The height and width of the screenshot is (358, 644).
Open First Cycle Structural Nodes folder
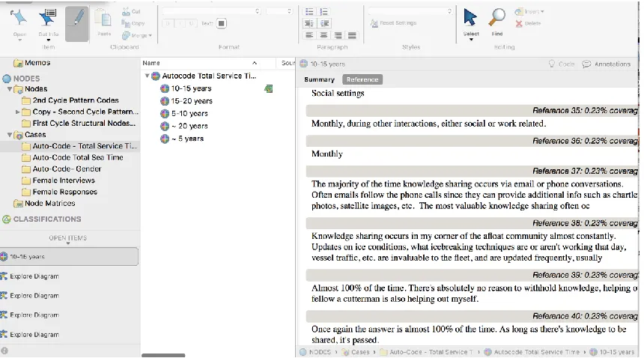[x=79, y=123]
